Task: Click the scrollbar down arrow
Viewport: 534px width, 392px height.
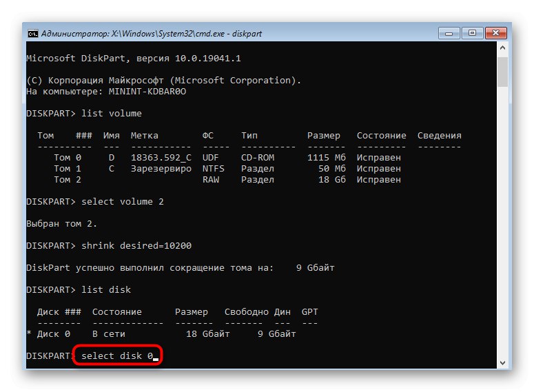Action: [503, 362]
